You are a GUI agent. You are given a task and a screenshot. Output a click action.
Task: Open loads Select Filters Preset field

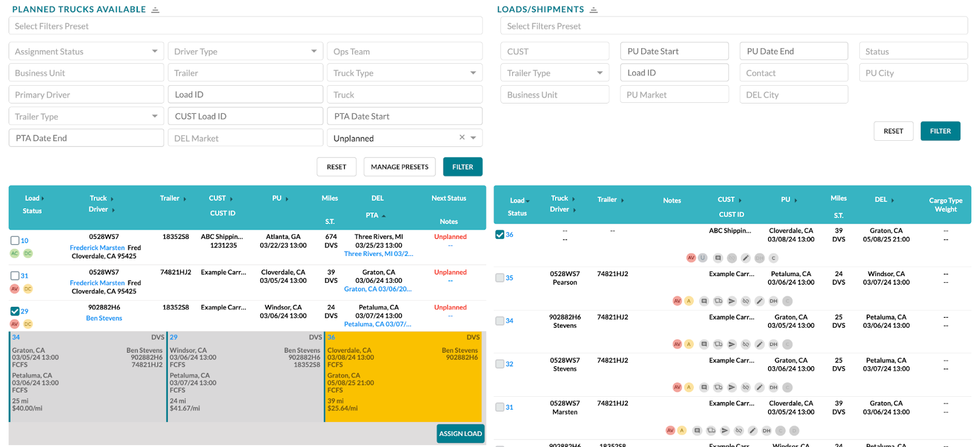click(x=734, y=26)
